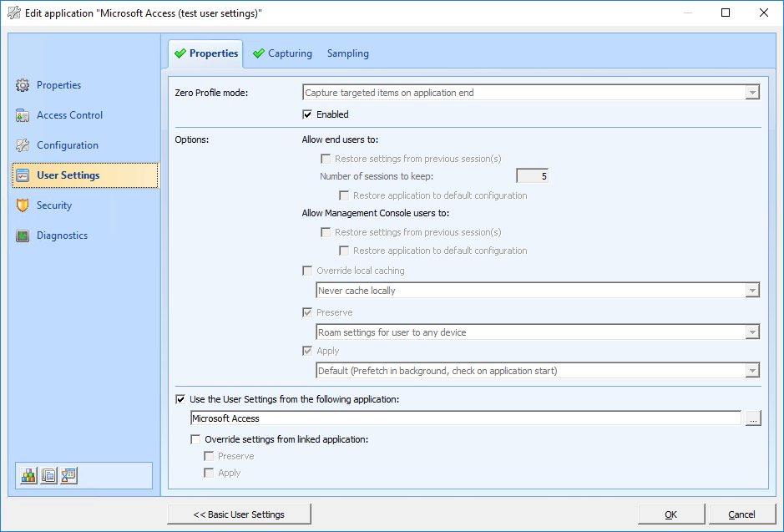784x532 pixels.
Task: Expand the 'Never cache locally' dropdown
Action: pos(752,291)
